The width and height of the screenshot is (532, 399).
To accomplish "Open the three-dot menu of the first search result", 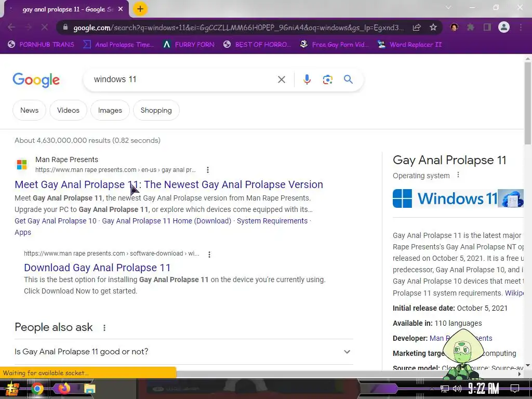I will [x=208, y=170].
